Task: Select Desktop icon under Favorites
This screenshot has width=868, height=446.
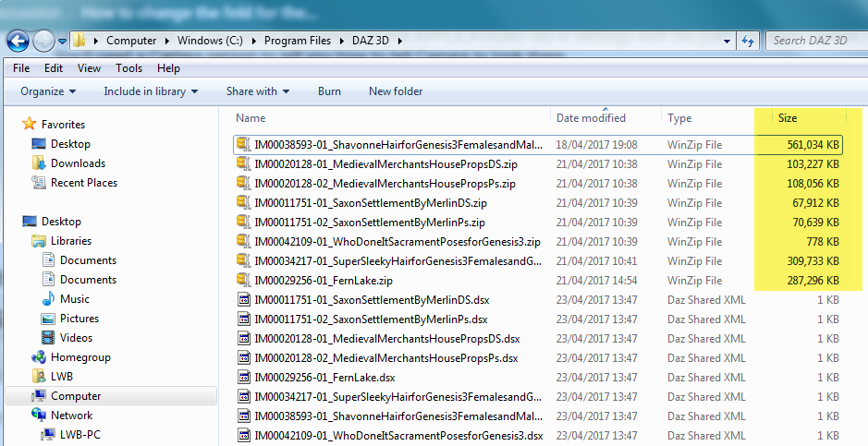Action: coord(39,144)
